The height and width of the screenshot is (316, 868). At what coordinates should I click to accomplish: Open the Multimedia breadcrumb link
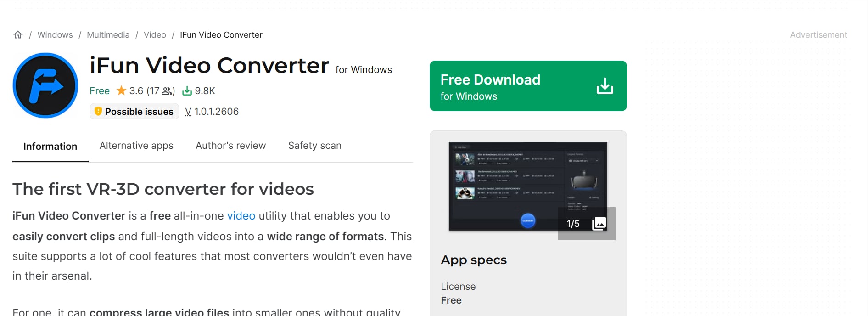point(108,35)
